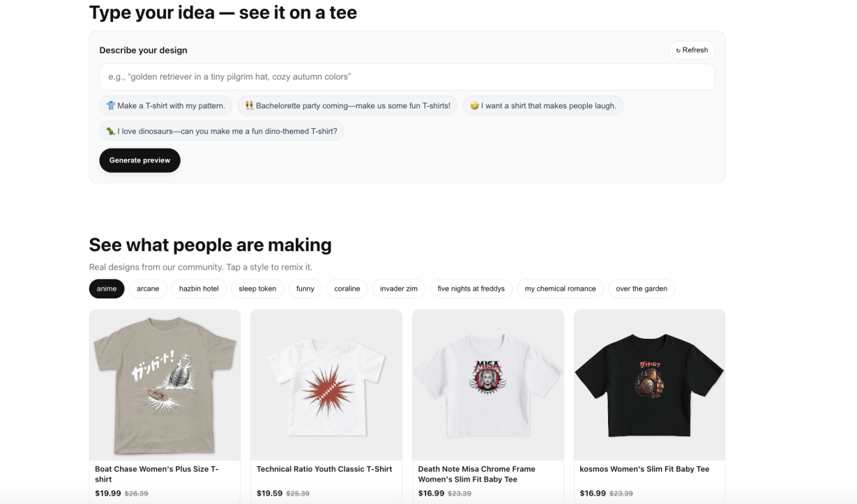Enable the coraline style filter
Viewport: 857px width, 504px height.
pyautogui.click(x=347, y=288)
